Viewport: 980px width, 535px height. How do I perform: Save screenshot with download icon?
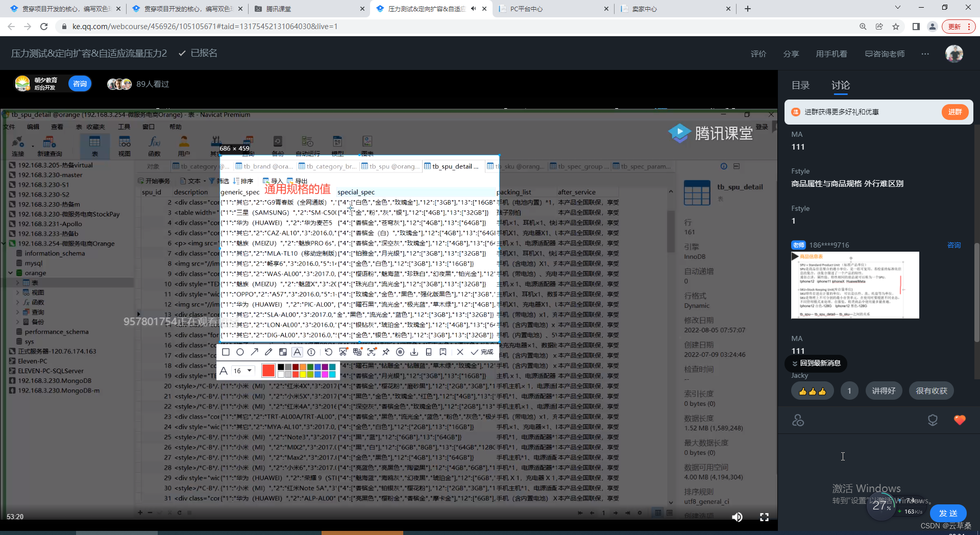click(414, 352)
